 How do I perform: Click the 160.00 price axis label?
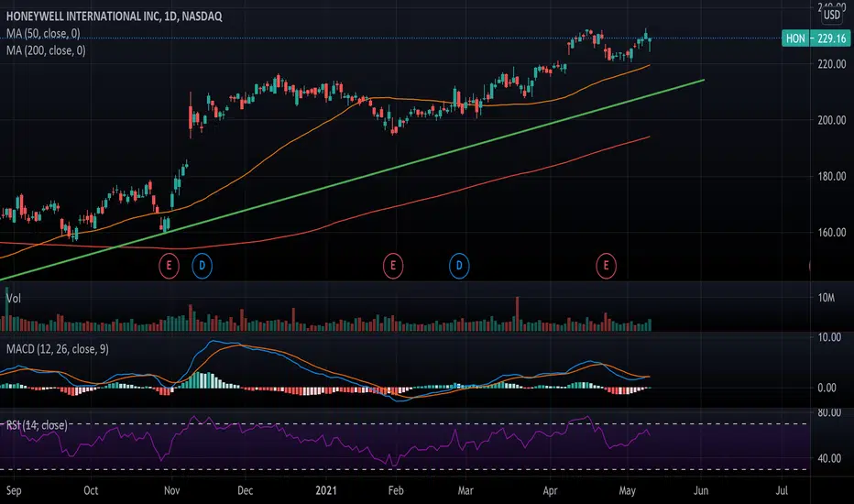pyautogui.click(x=832, y=233)
